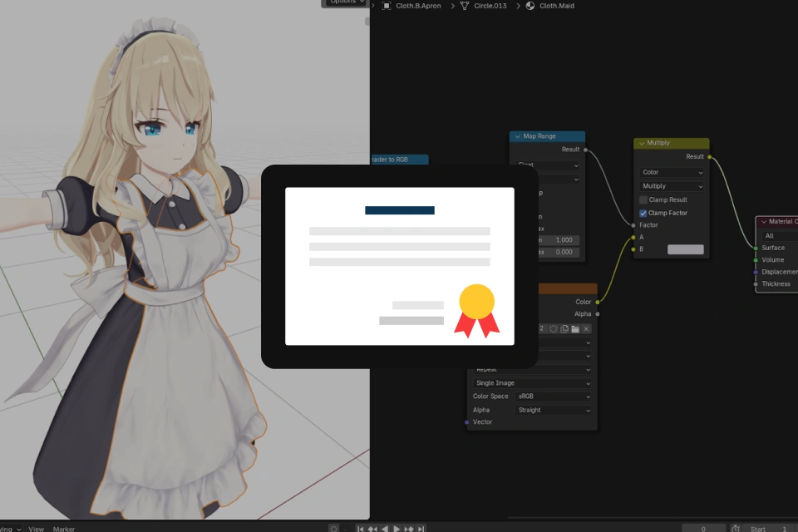Open the Multiply blend mode dropdown

pos(672,186)
